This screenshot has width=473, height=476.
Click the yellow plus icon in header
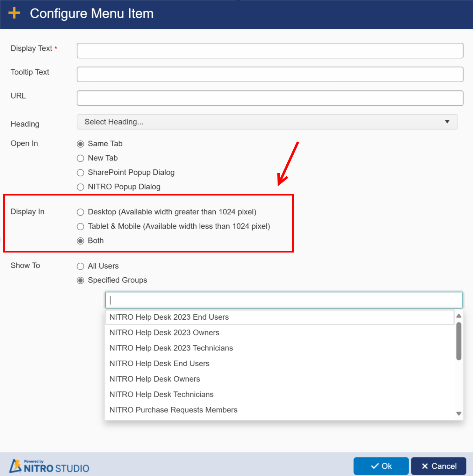14,13
